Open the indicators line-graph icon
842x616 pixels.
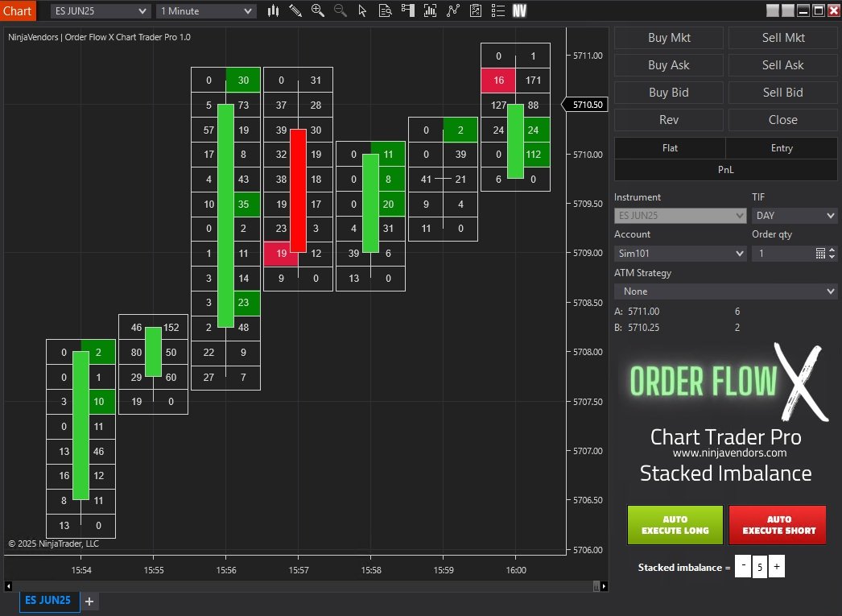[453, 10]
